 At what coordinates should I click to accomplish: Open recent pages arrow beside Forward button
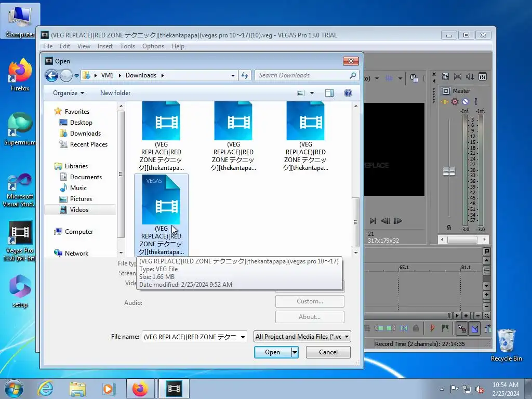pyautogui.click(x=77, y=76)
